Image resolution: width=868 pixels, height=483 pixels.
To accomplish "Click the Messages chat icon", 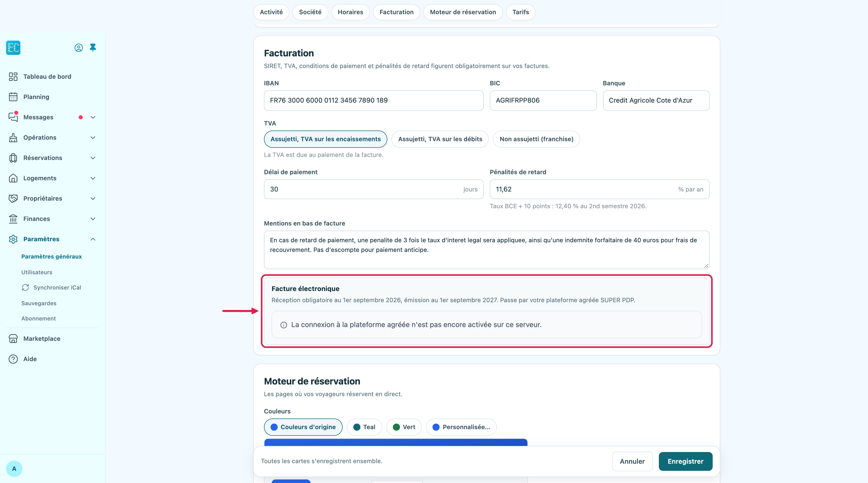I will point(13,117).
